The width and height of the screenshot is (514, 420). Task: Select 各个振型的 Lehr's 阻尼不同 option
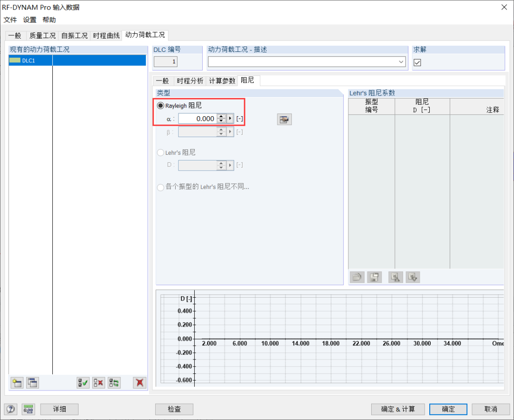[161, 187]
